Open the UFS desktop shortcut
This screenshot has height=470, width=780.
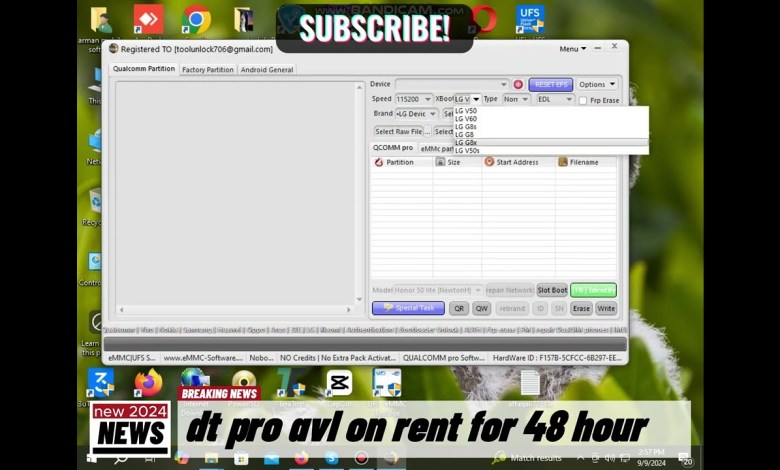530,18
